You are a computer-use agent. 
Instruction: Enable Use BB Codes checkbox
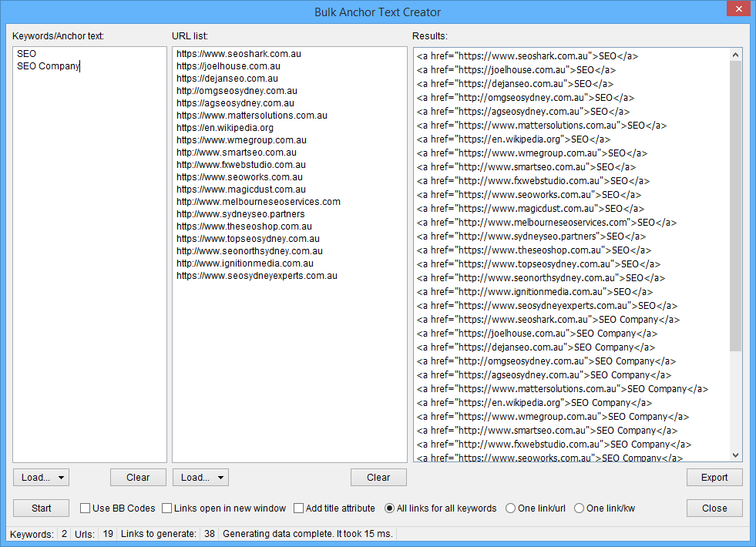pyautogui.click(x=86, y=508)
